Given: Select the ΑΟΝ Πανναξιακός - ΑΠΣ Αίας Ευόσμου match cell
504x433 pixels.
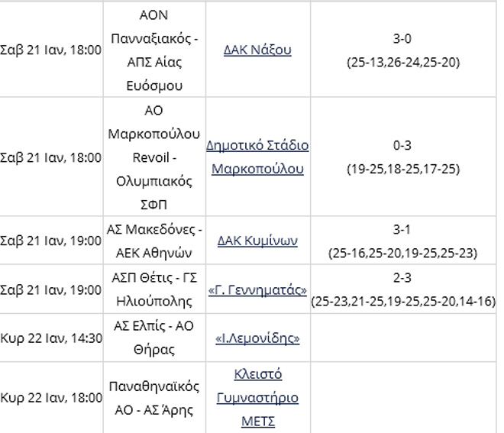Looking at the screenshot, I should point(153,50).
